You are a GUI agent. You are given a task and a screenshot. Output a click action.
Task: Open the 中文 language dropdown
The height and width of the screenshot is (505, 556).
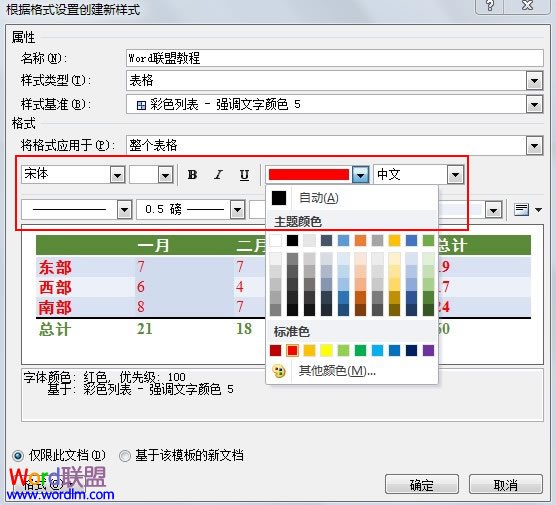(456, 175)
